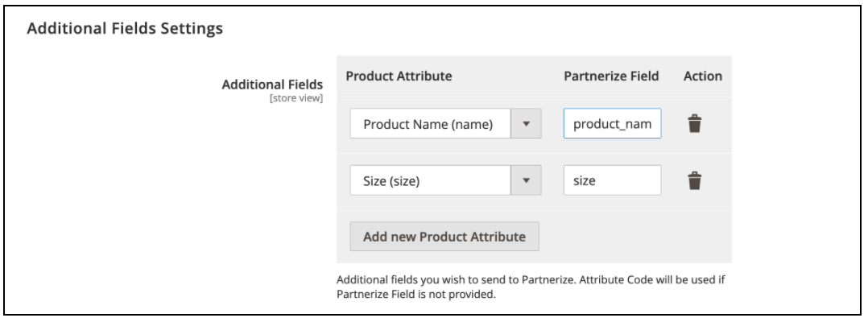Select the Action column header

click(x=702, y=76)
